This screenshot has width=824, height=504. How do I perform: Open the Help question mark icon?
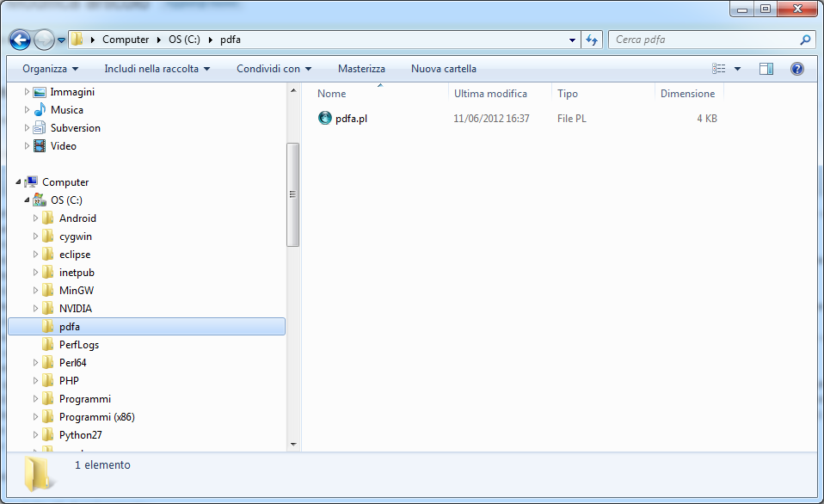[x=796, y=69]
